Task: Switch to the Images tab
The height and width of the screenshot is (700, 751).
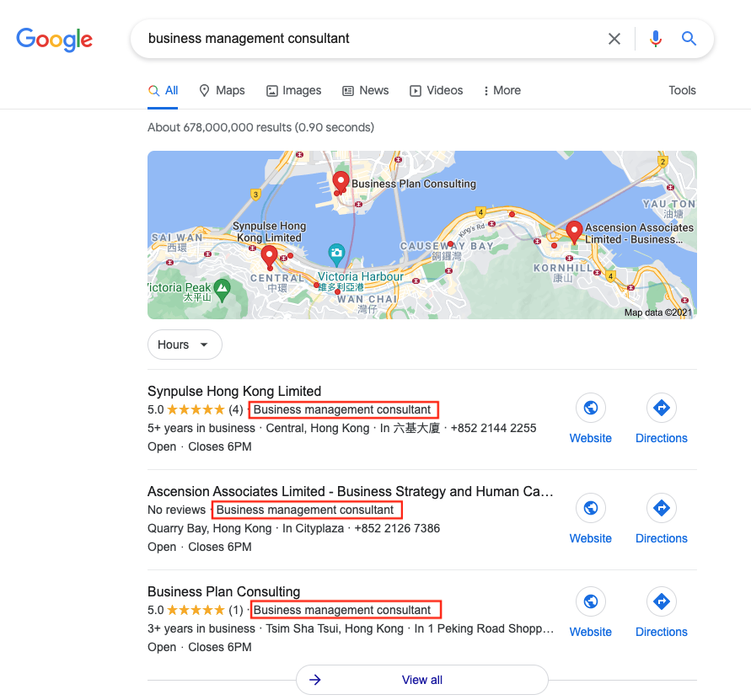Action: (x=293, y=90)
